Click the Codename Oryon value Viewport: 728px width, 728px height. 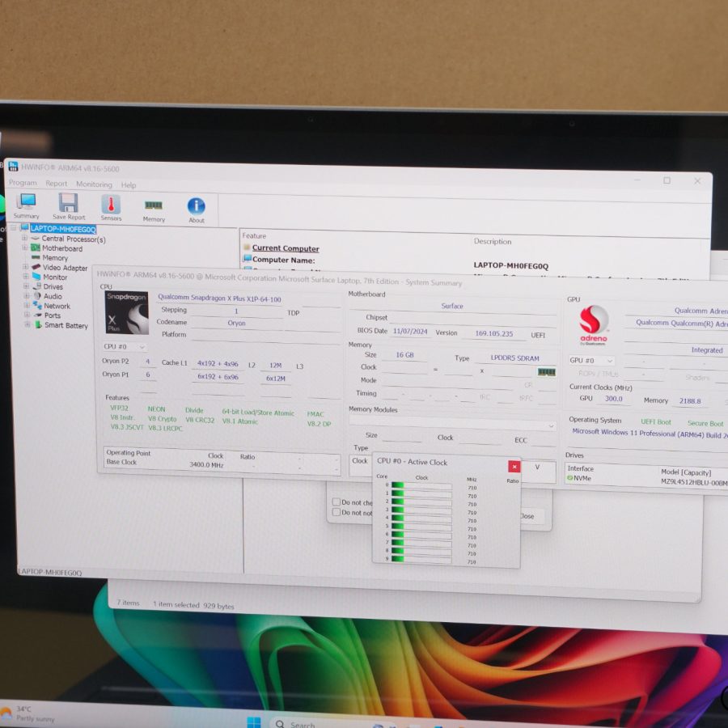236,323
